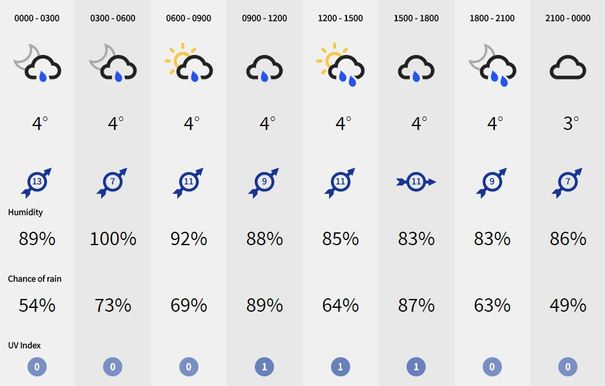This screenshot has height=386, width=605.
Task: Click the rain cloud icon for 0900 - 1200
Action: [264, 69]
